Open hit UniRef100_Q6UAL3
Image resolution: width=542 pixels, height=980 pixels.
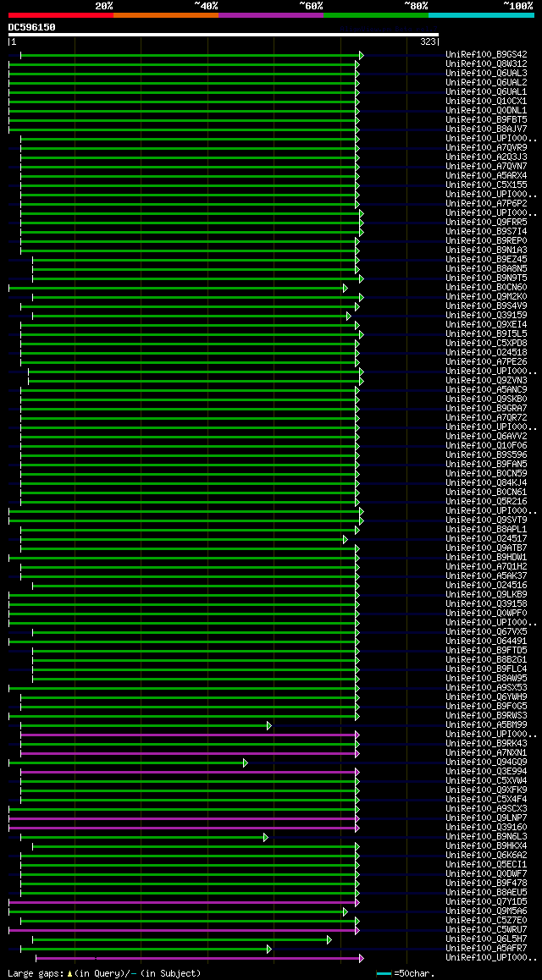486,73
